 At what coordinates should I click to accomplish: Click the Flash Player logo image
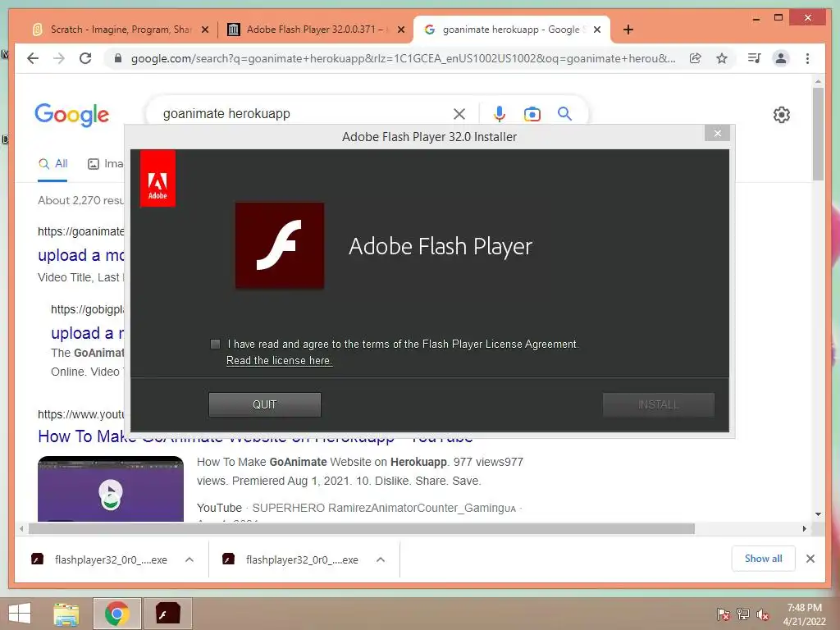[x=280, y=245]
